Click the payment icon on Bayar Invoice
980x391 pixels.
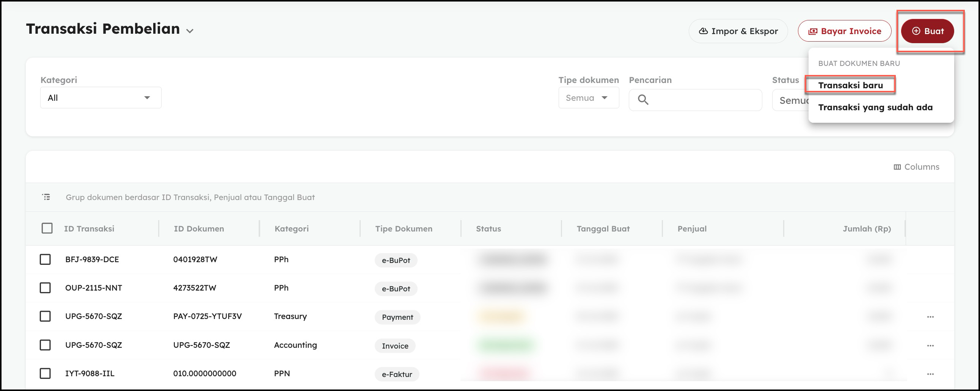(x=813, y=31)
